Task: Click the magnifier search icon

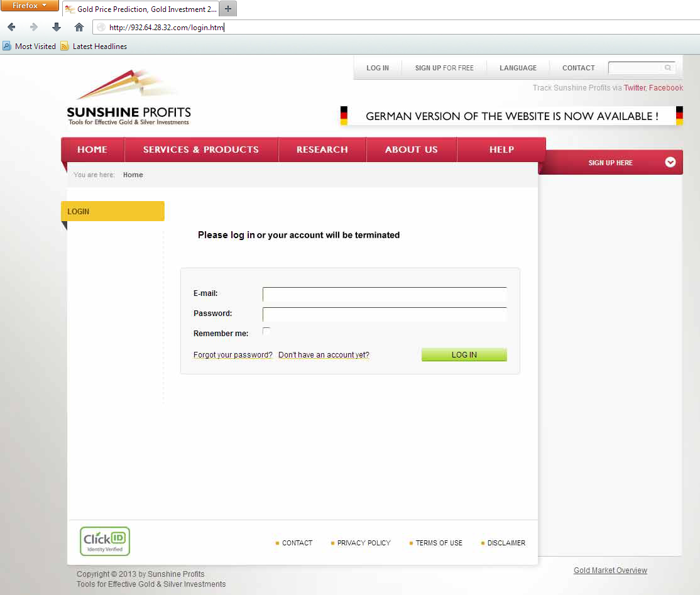Action: [x=668, y=68]
